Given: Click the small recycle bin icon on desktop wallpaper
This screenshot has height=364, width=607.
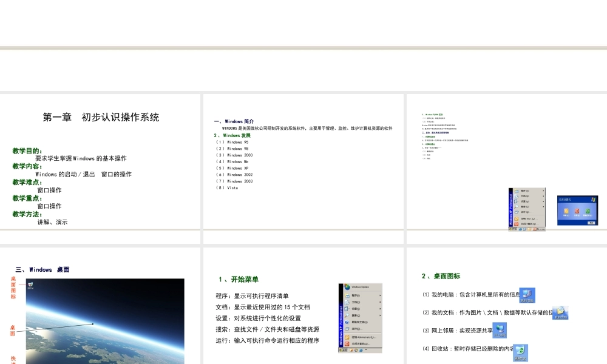Looking at the screenshot, I should 30,286.
